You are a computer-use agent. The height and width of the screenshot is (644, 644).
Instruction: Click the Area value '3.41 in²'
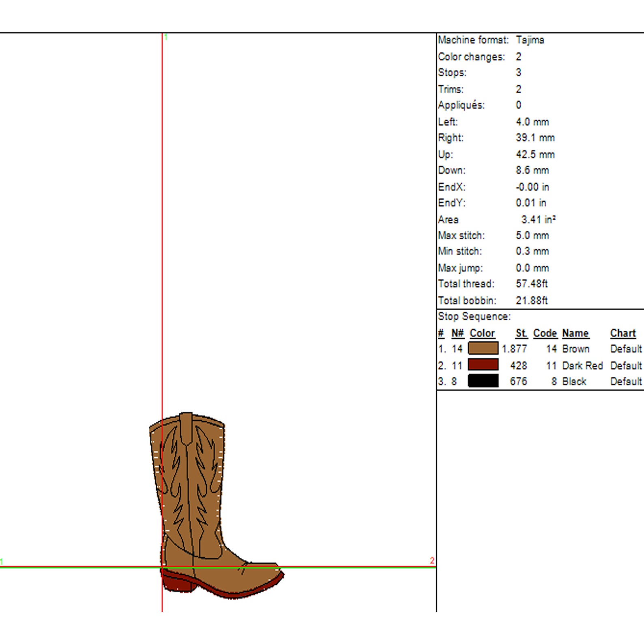[x=539, y=219]
